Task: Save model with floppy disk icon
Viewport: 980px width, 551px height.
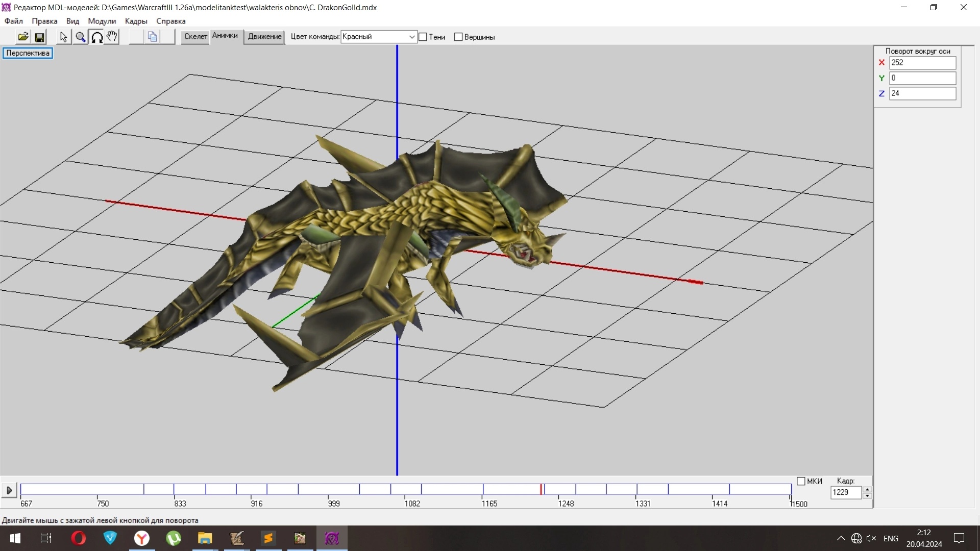Action: [x=39, y=37]
